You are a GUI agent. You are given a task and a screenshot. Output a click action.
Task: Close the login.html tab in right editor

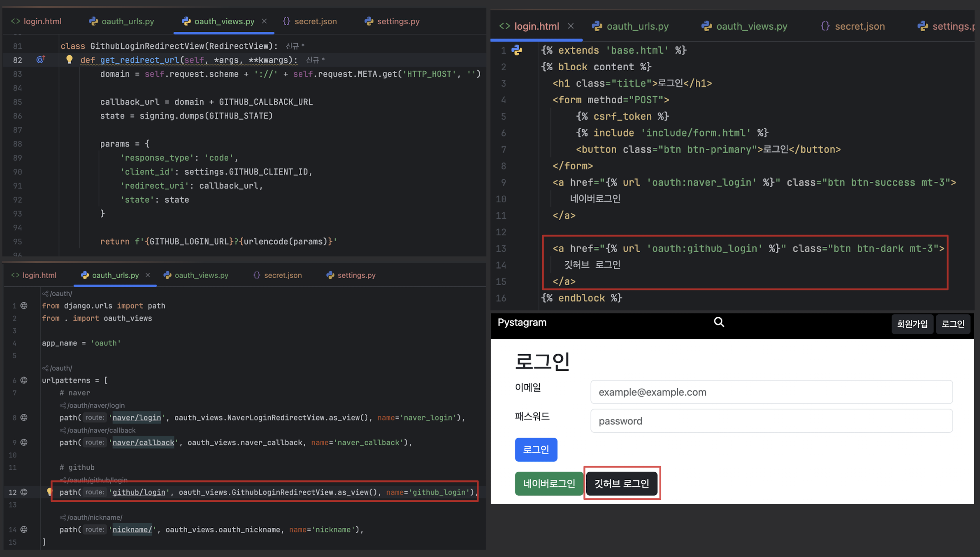(571, 26)
